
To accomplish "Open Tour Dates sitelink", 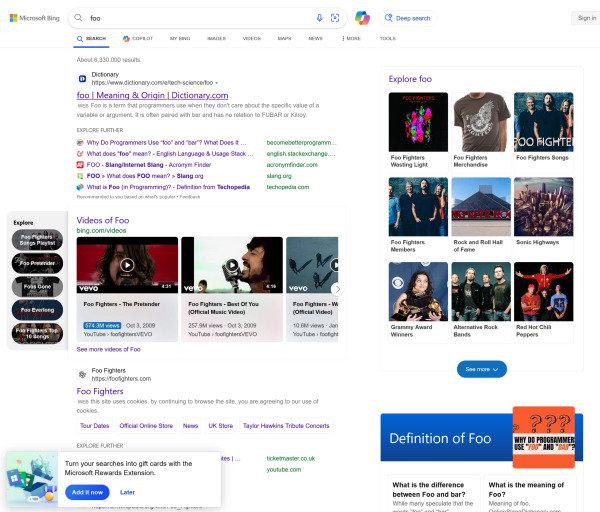I will point(95,426).
